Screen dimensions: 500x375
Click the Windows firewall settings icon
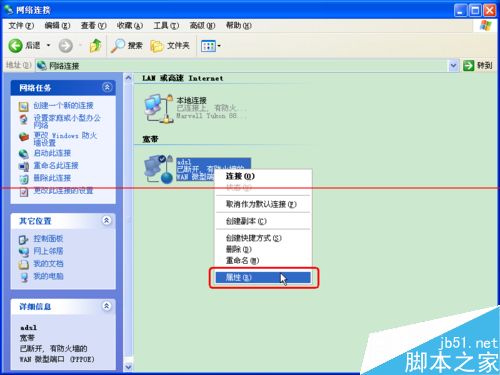point(24,136)
